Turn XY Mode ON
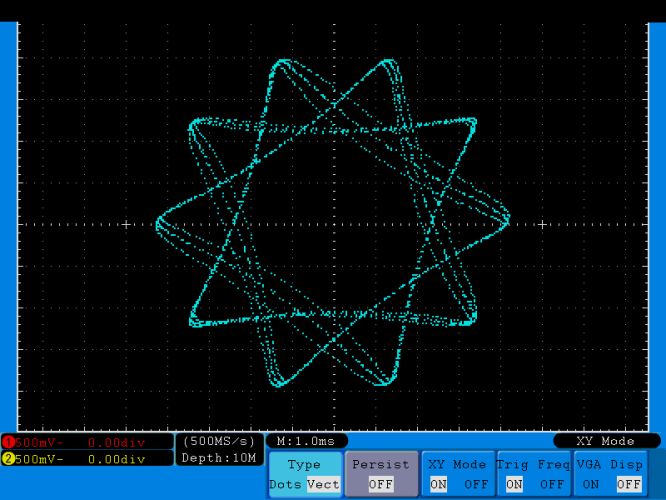 click(438, 484)
